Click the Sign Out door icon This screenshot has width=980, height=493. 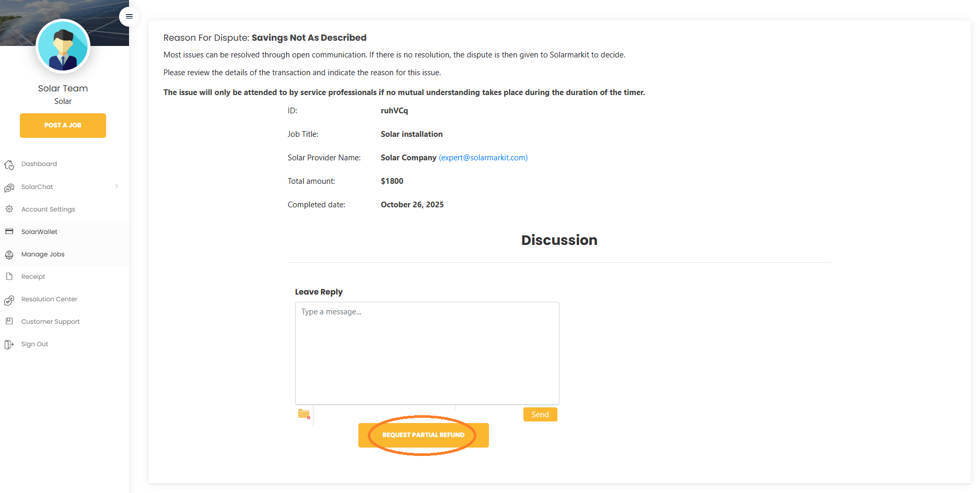[x=9, y=344]
